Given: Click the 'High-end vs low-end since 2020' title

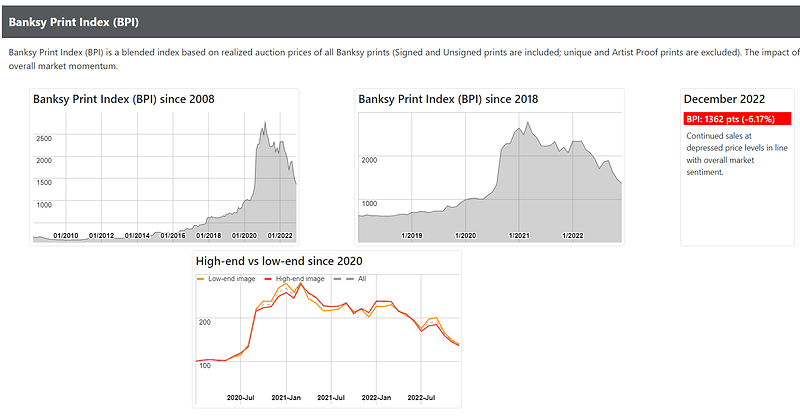Looking at the screenshot, I should point(279,261).
